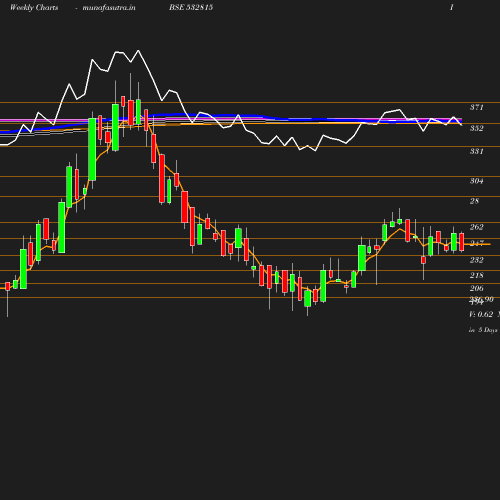The width and height of the screenshot is (500, 500).
Task: Click the 352 price axis label
Action: tap(477, 128)
